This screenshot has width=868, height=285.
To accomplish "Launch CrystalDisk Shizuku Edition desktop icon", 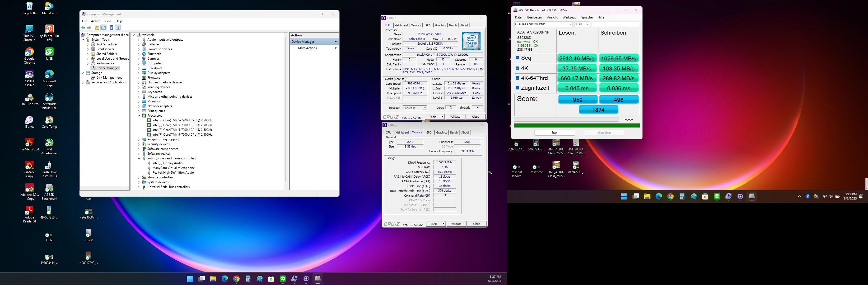I will [x=49, y=101].
